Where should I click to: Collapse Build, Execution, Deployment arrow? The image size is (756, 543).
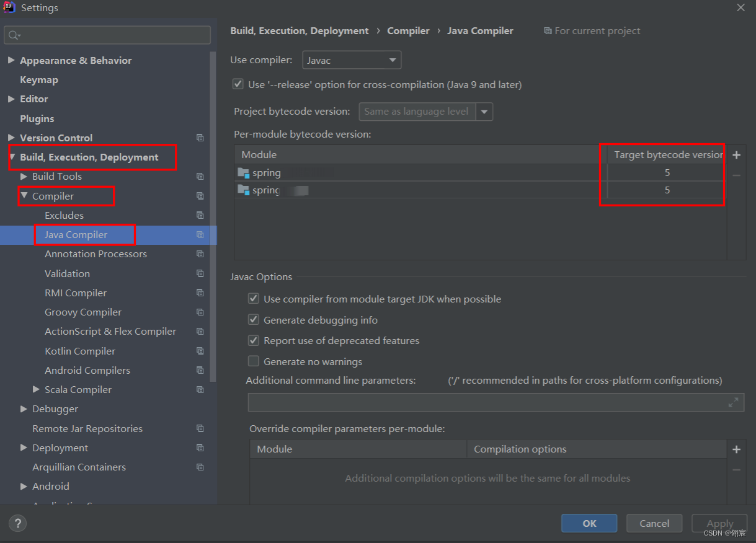tap(11, 157)
